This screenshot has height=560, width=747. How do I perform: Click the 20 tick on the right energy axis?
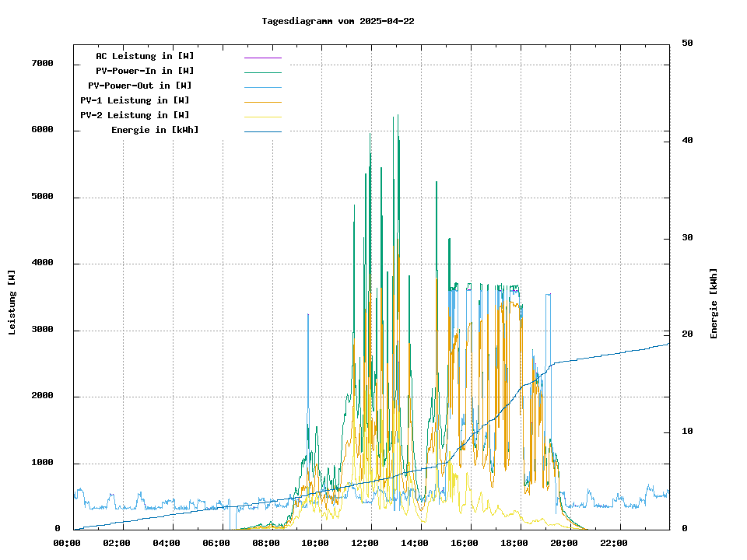tap(687, 334)
